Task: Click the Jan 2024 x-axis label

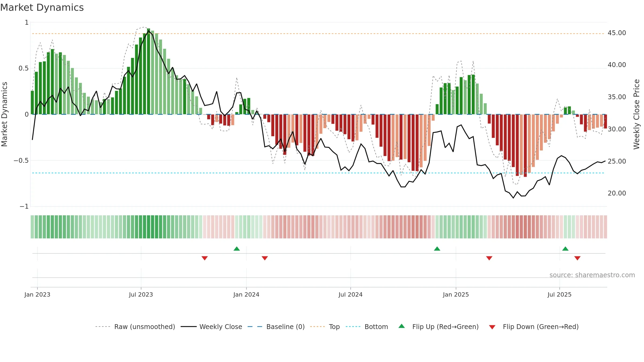Action: [246, 294]
